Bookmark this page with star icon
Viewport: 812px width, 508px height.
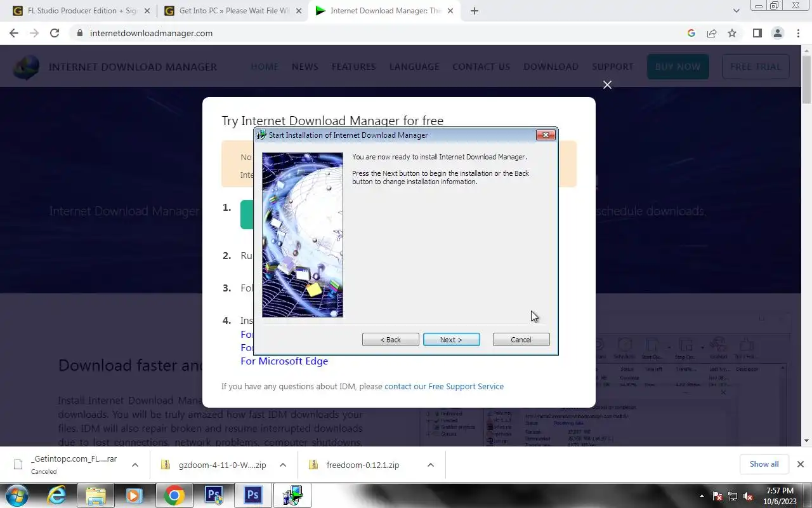point(732,33)
